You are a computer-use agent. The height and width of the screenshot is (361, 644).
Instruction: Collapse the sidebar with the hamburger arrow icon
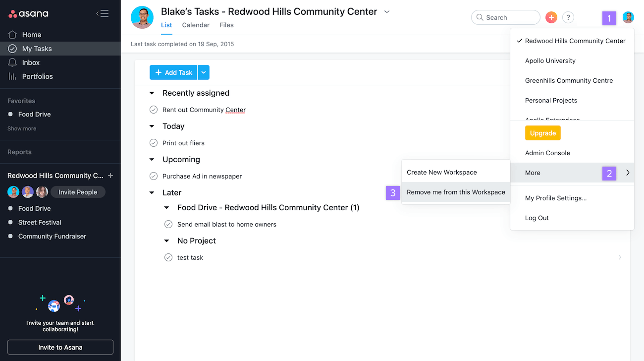[x=102, y=13]
